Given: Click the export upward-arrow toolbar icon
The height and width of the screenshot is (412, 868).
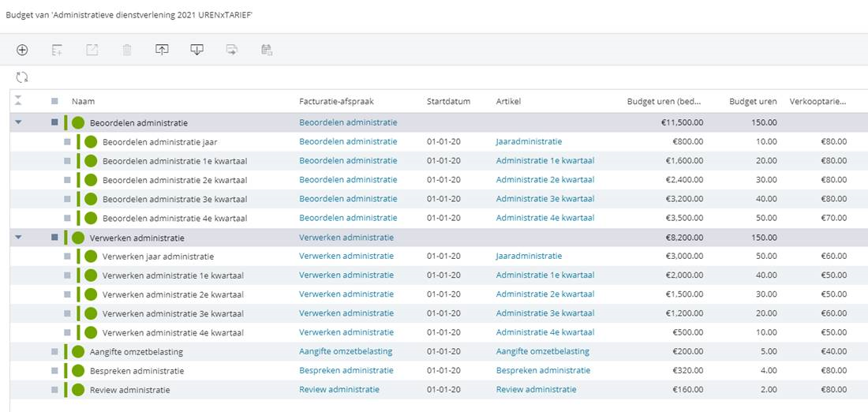Looking at the screenshot, I should [161, 50].
